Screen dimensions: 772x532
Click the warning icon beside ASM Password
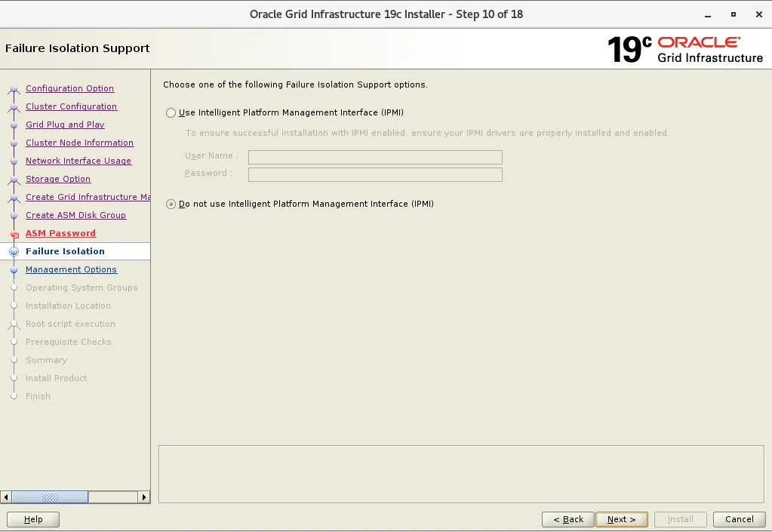14,234
